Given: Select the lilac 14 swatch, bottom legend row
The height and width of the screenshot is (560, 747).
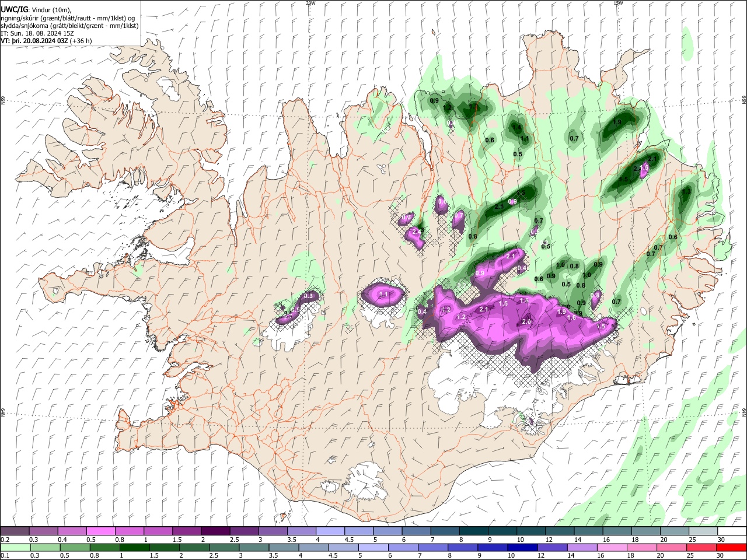Looking at the screenshot, I should (x=582, y=547).
